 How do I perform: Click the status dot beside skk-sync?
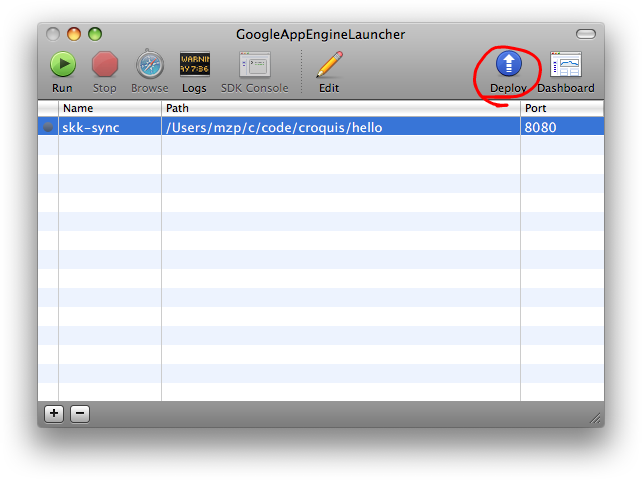48,127
